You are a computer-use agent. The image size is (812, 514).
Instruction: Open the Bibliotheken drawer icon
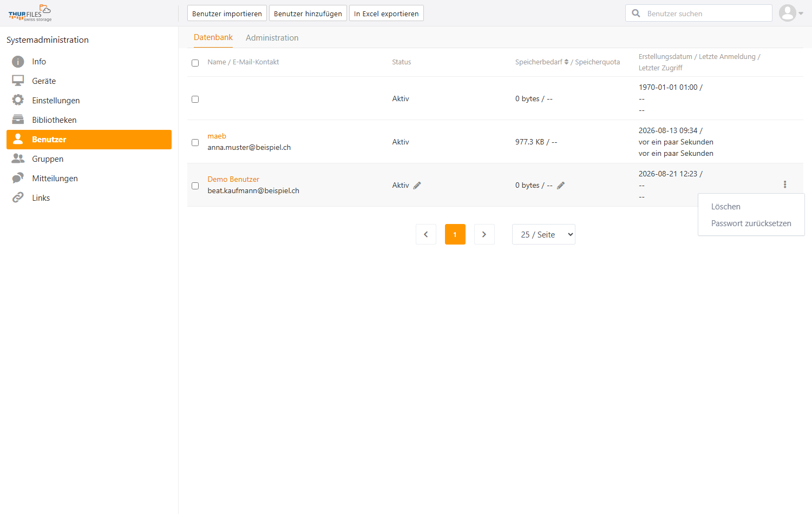point(18,120)
